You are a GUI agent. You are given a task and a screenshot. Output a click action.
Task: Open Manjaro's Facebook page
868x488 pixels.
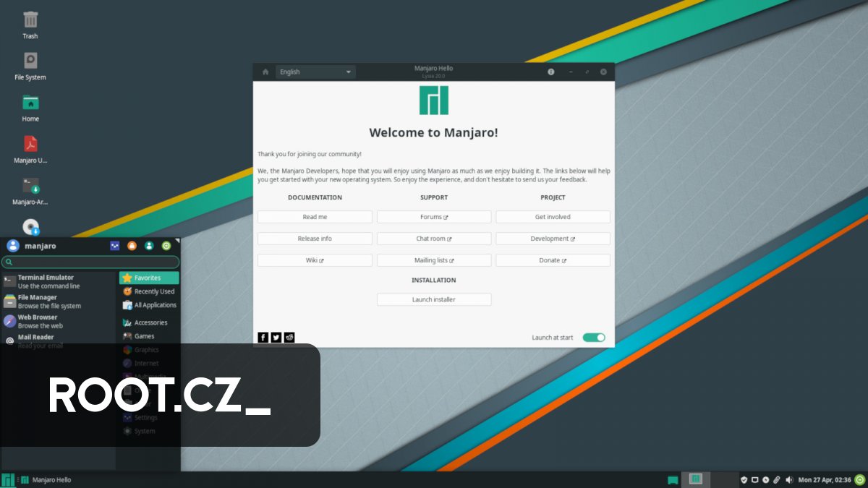click(x=263, y=337)
